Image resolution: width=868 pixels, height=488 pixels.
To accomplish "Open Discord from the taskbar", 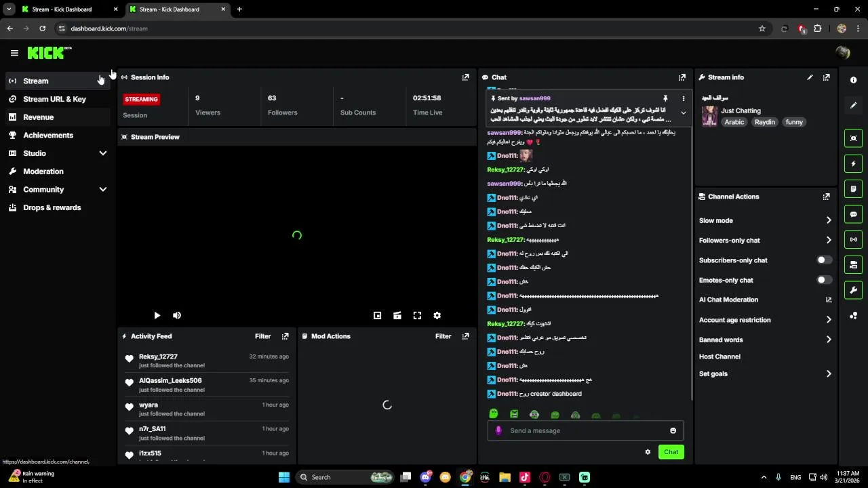I will click(x=426, y=477).
